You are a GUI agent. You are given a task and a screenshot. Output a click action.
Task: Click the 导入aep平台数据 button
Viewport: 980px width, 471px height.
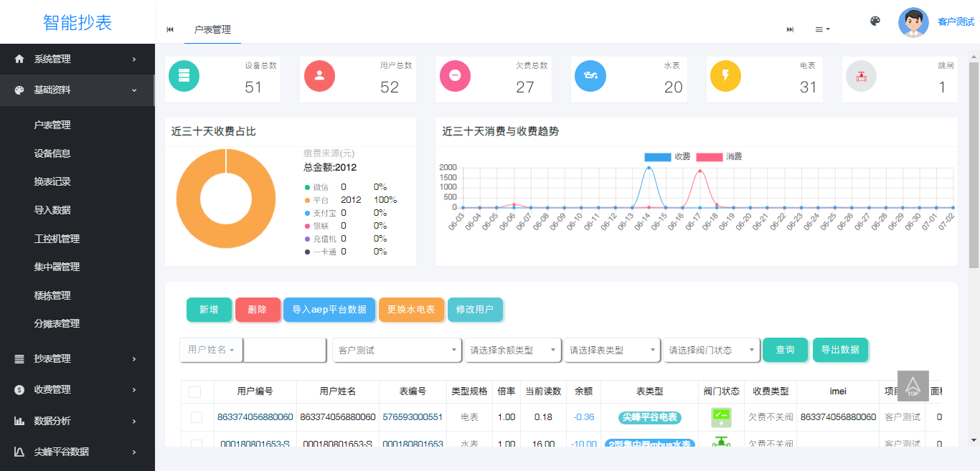coord(329,310)
